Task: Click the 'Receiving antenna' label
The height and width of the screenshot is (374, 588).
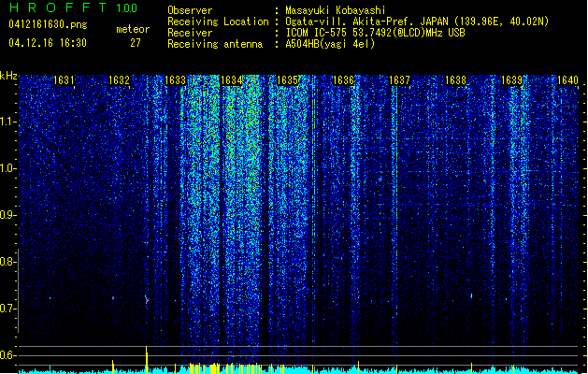Action: pos(215,44)
